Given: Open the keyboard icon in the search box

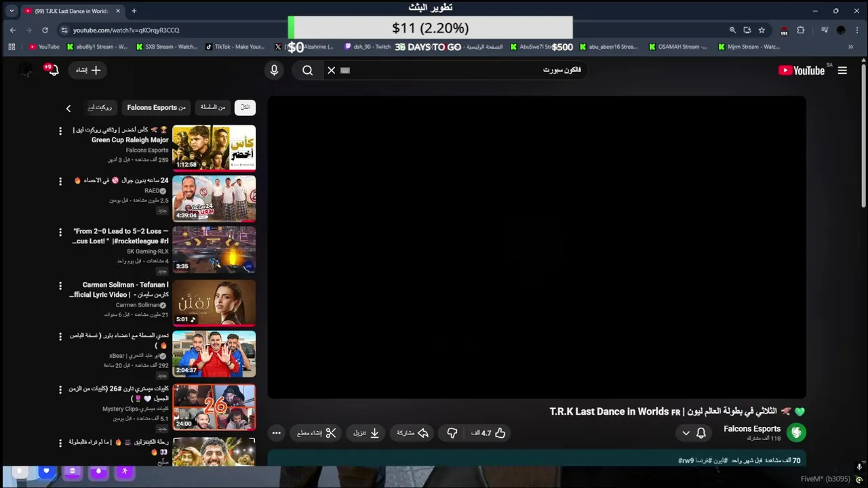Looking at the screenshot, I should pyautogui.click(x=345, y=70).
